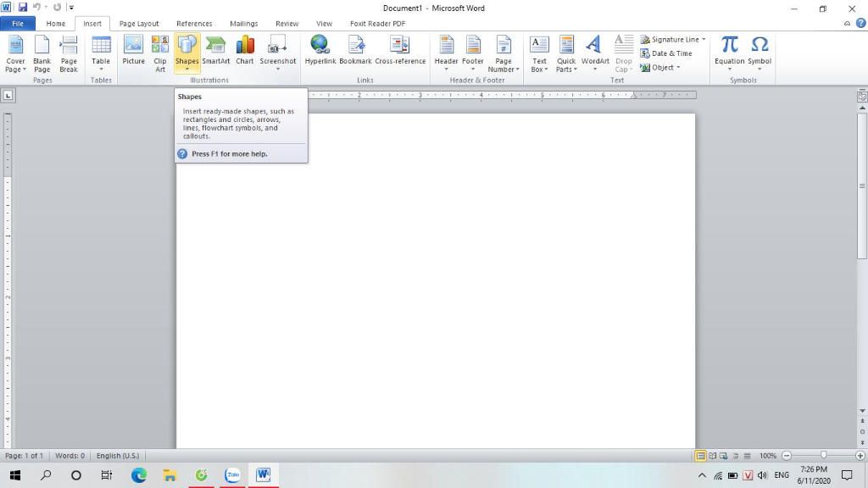Open the Table insert menu
Viewport: 868px width, 488px height.
(101, 53)
